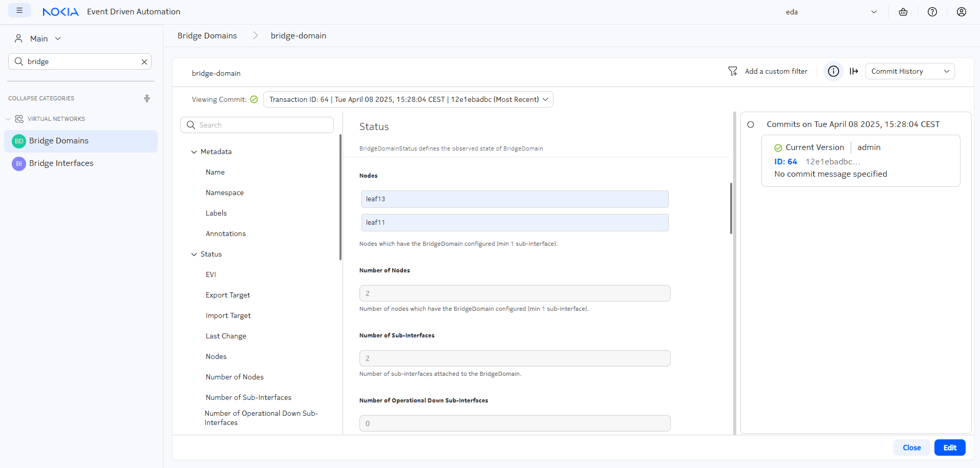
Task: Collapse the Metadata tree section
Action: 194,152
